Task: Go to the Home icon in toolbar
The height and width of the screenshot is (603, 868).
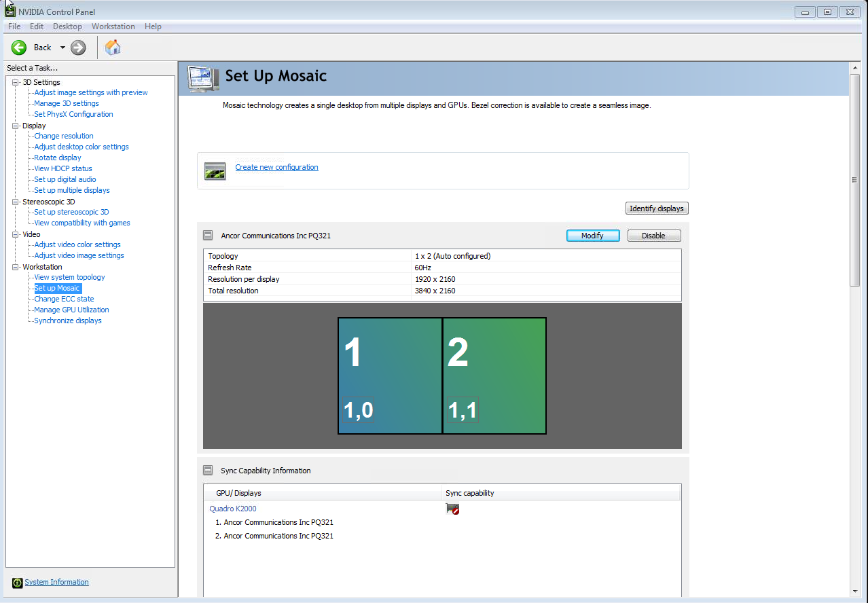Action: pos(113,48)
